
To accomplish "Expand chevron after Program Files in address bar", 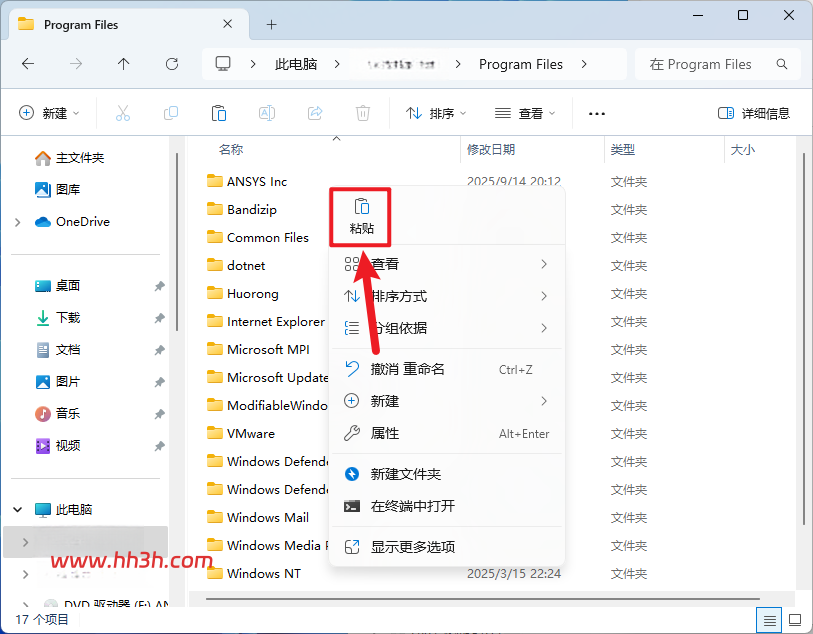I will 584,64.
